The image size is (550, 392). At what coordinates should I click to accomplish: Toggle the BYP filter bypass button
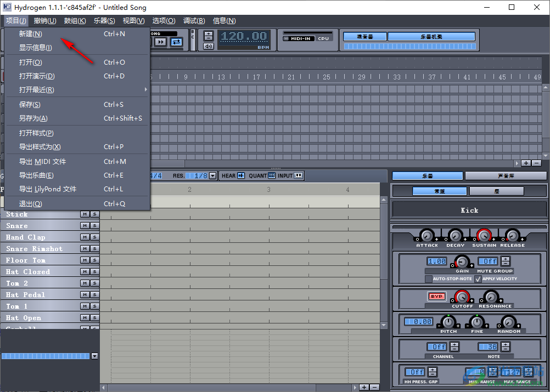pyautogui.click(x=437, y=297)
